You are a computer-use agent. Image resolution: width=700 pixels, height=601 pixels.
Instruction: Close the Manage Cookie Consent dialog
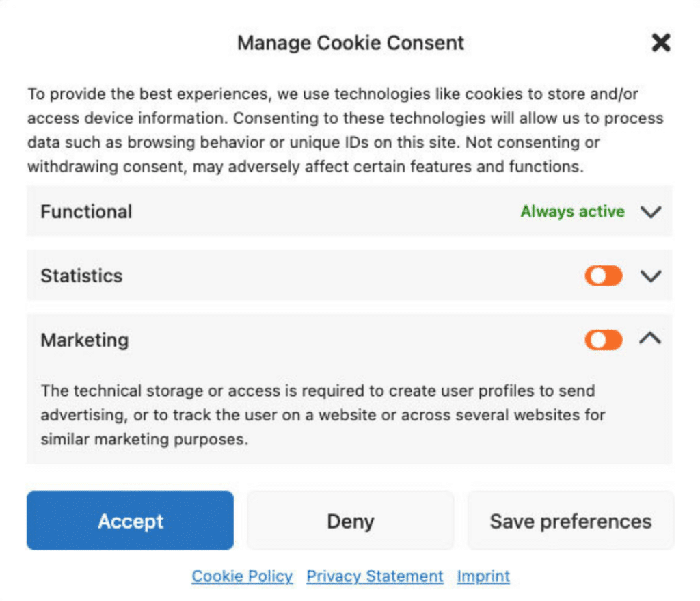660,42
